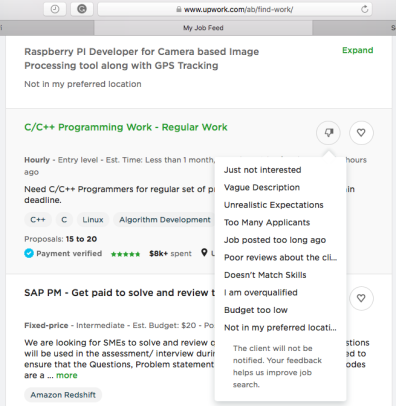Save the SAP PM job with heart icon
Image resolution: width=396 pixels, height=406 pixels.
tap(361, 298)
